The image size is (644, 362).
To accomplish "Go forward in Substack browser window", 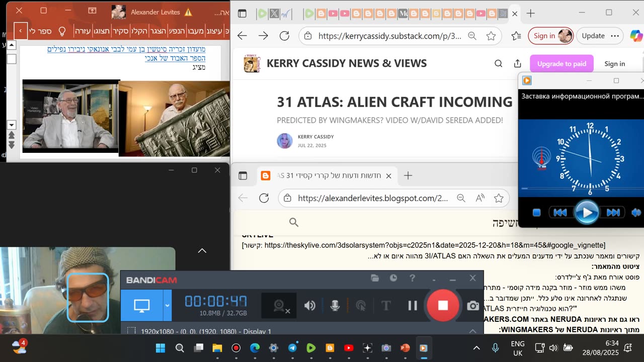I will [263, 36].
